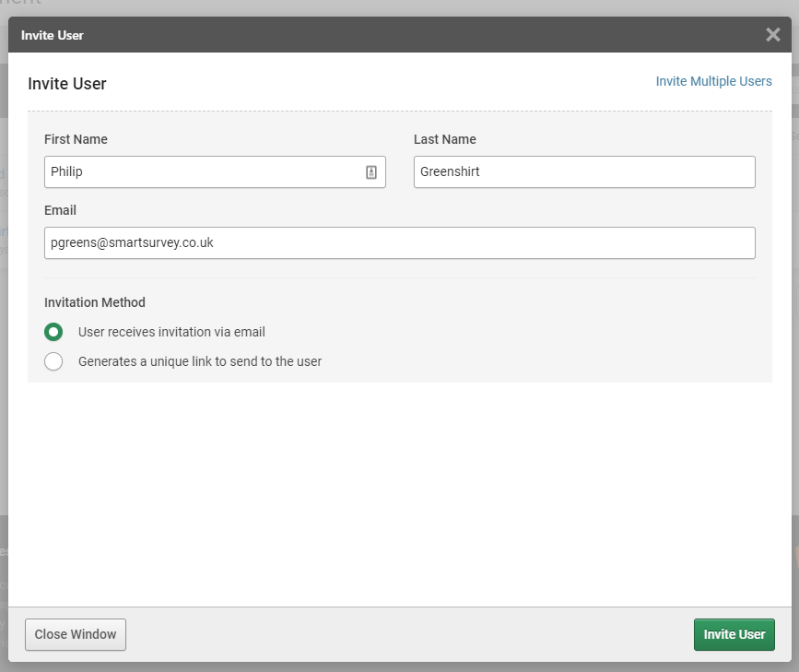
Task: Click the empty white area below the form
Action: tap(399, 489)
